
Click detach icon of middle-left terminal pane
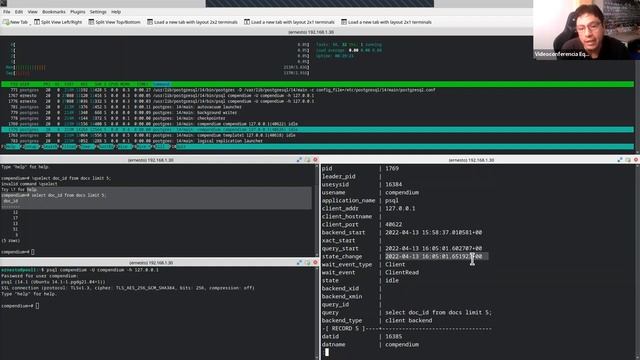click(307, 160)
